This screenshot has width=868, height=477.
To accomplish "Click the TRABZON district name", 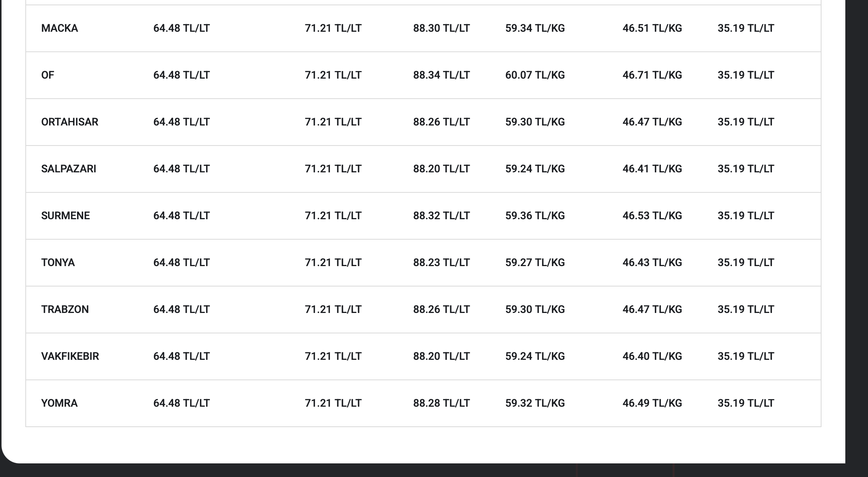I will 65,310.
